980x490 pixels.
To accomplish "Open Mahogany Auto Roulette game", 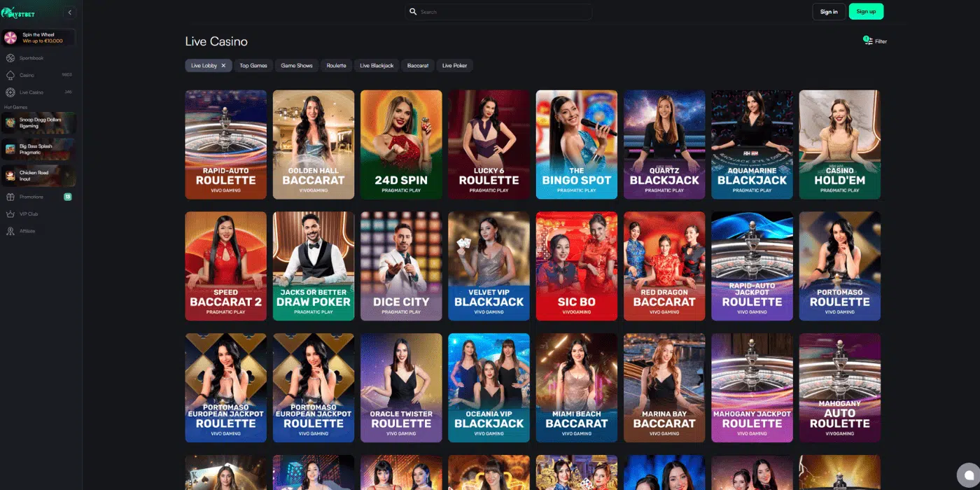I will [840, 388].
